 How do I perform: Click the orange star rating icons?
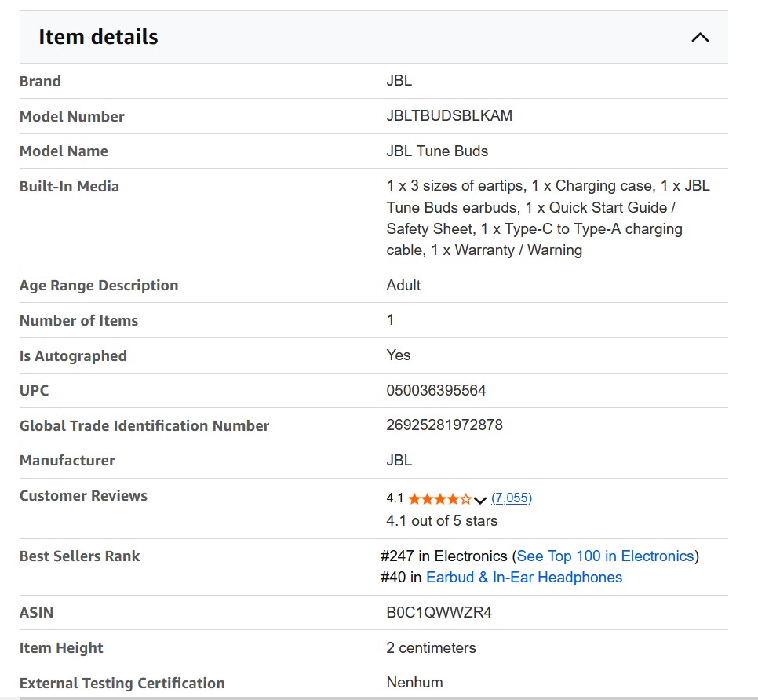pos(439,499)
